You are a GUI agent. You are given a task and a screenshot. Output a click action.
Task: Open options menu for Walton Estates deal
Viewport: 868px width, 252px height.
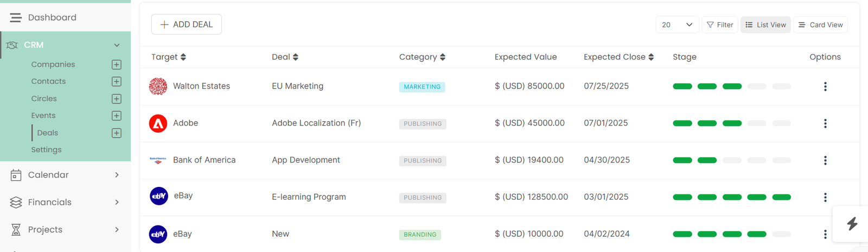[825, 86]
